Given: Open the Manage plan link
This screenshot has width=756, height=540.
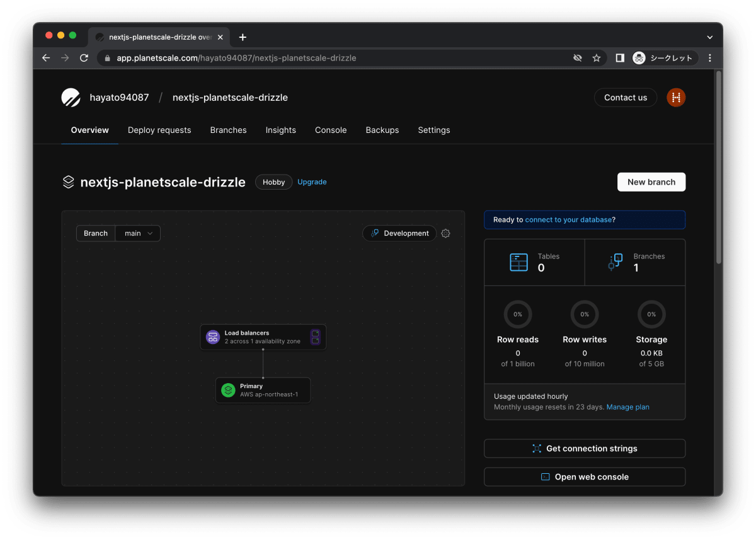Looking at the screenshot, I should tap(627, 407).
